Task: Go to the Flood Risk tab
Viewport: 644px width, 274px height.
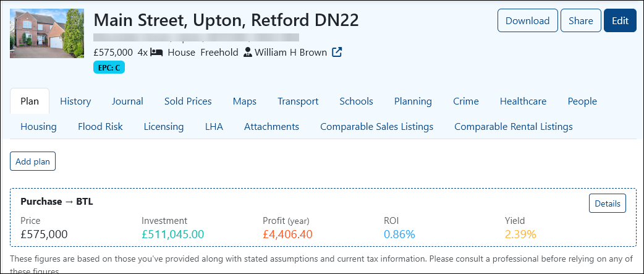Action: pyautogui.click(x=100, y=127)
